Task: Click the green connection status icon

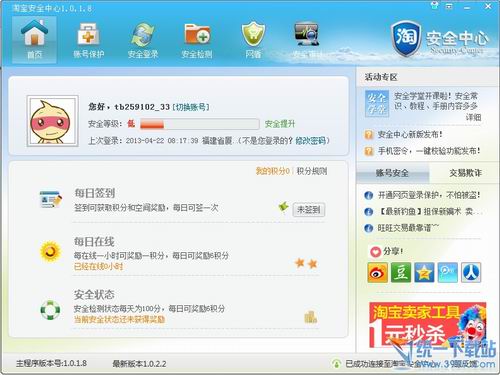Action: tap(336, 363)
